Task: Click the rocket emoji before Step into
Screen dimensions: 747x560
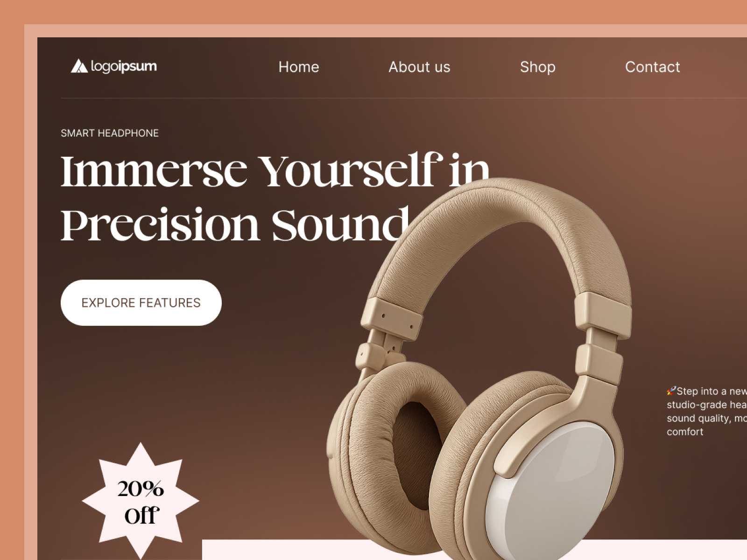Action: [x=671, y=391]
